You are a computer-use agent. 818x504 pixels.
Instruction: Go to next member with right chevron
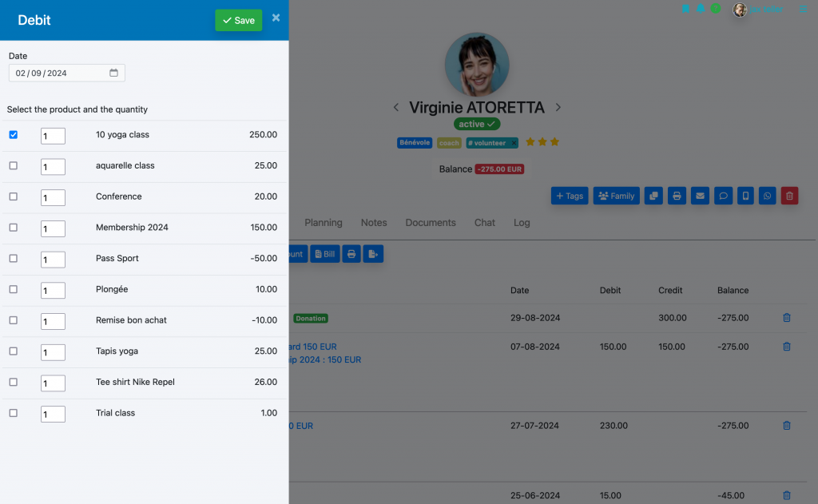point(558,108)
